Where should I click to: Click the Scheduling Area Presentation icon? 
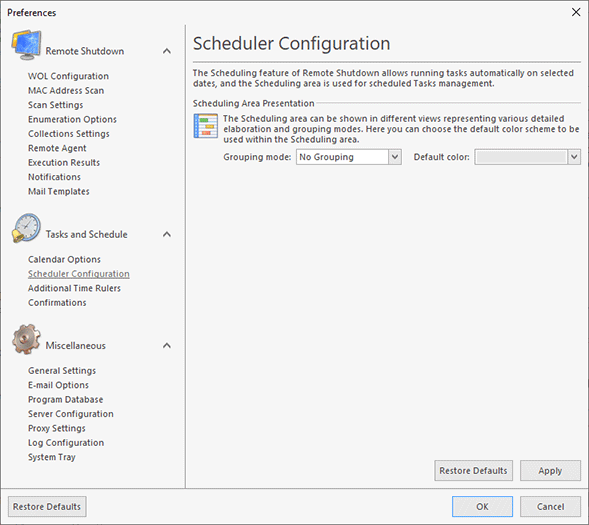pos(205,126)
